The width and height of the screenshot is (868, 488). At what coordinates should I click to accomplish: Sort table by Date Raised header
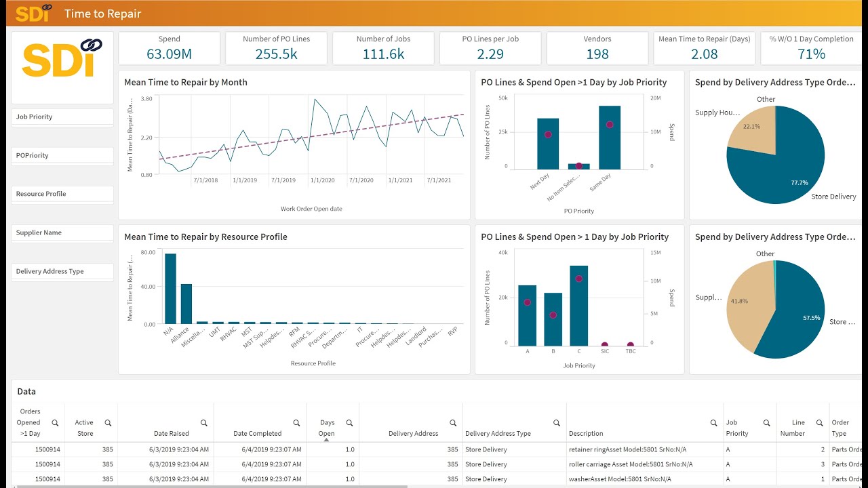(172, 434)
